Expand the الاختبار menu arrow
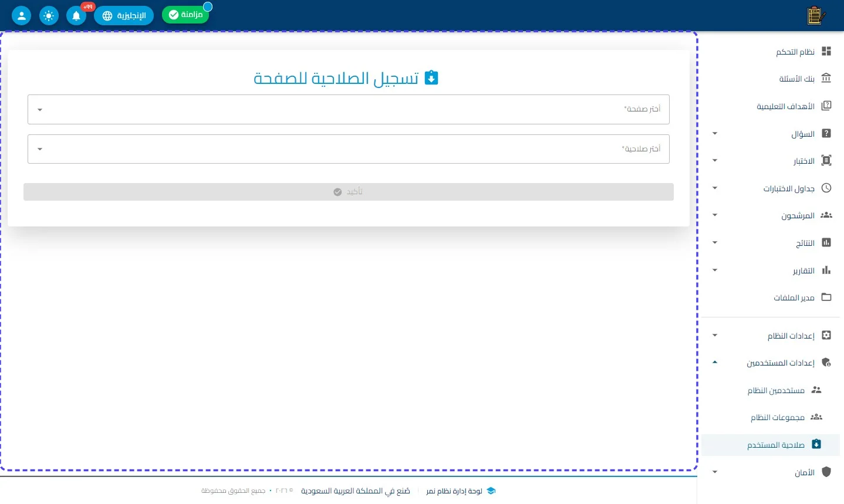This screenshot has height=504, width=844. 715,160
